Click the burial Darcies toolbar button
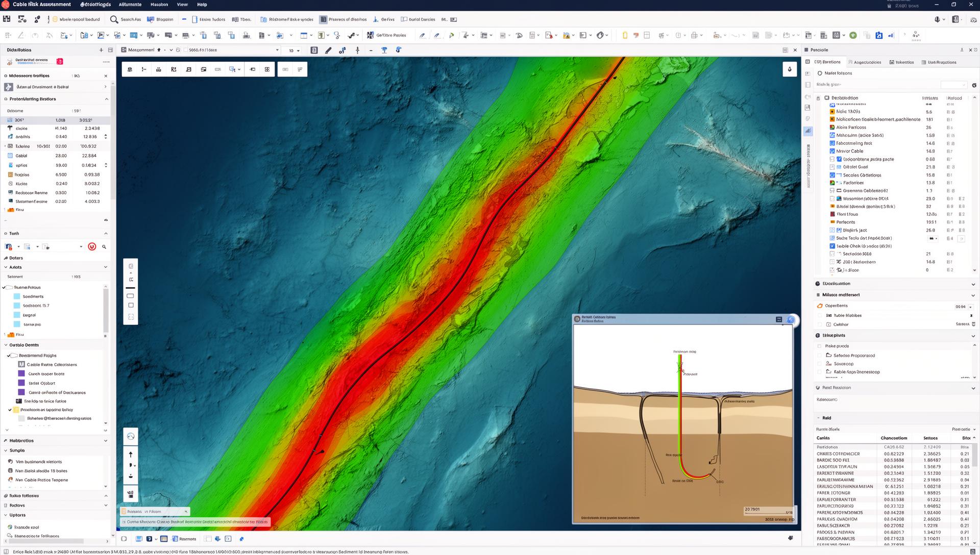980x555 pixels. tap(418, 19)
